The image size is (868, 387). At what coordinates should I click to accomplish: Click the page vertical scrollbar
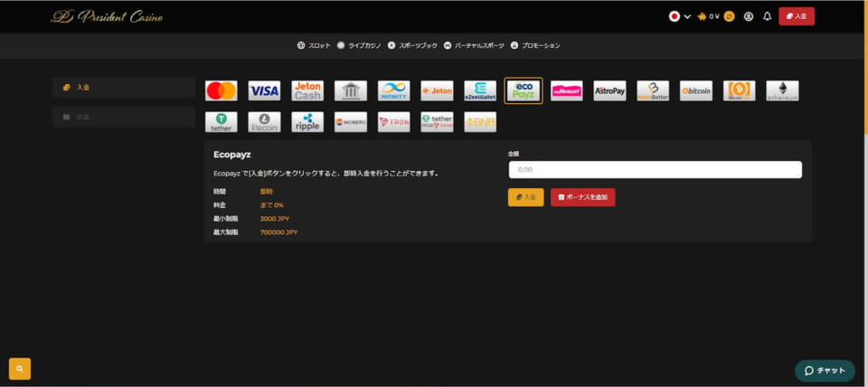[866, 66]
